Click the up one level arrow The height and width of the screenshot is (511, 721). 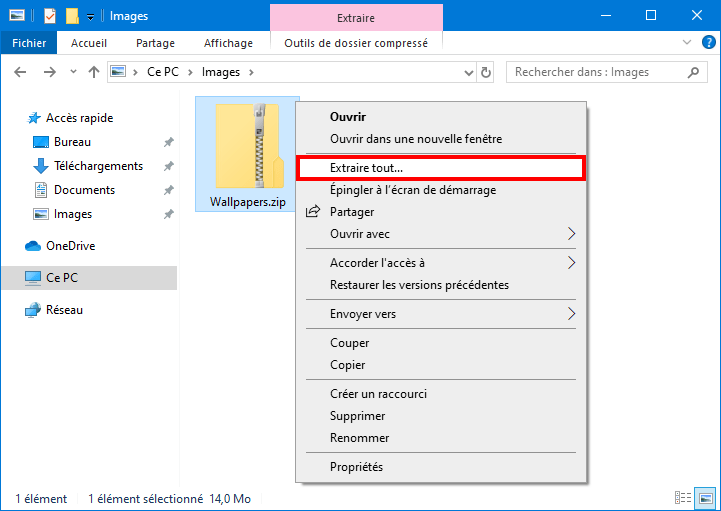coord(94,72)
